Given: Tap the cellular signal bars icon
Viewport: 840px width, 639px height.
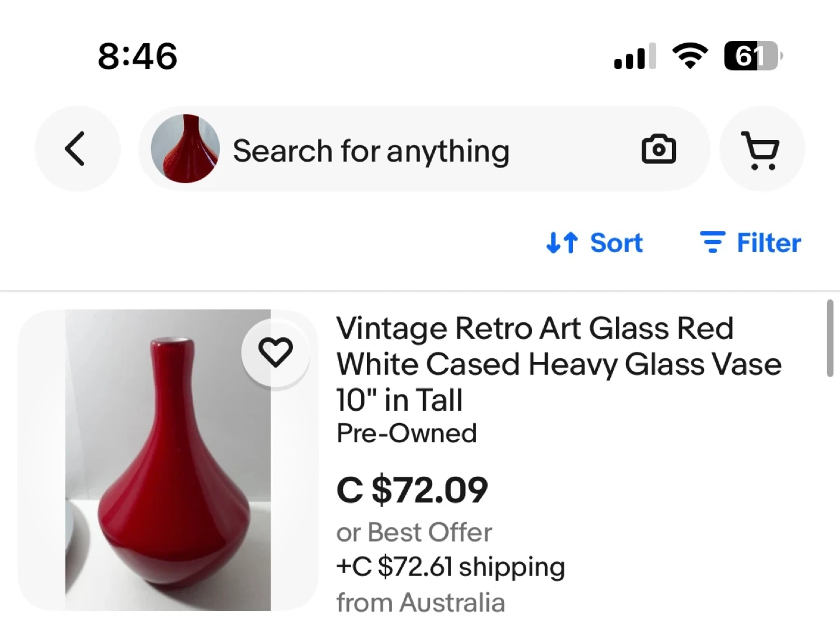Looking at the screenshot, I should (x=634, y=57).
